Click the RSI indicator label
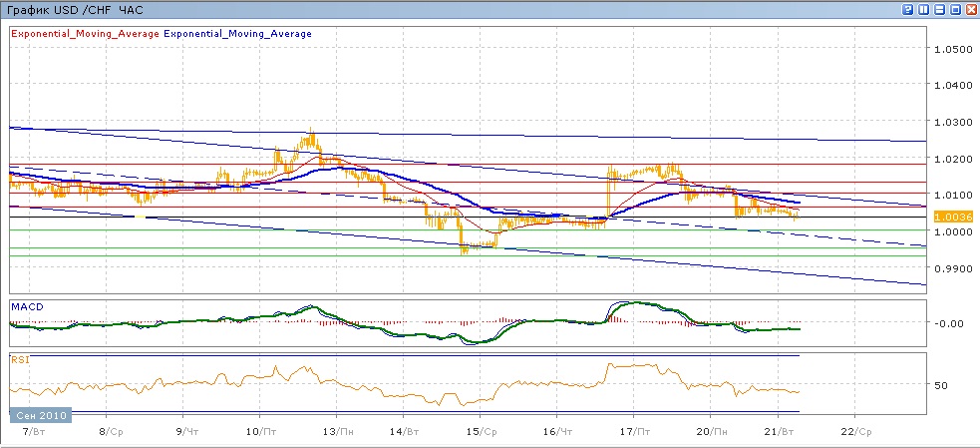 click(20, 359)
